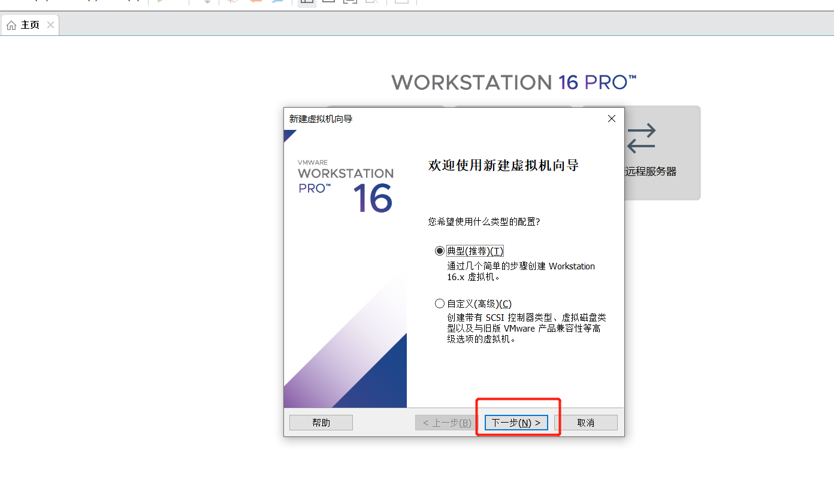Close the 新建虚拟机向导 dialog
Image resolution: width=834 pixels, height=504 pixels.
(x=612, y=119)
